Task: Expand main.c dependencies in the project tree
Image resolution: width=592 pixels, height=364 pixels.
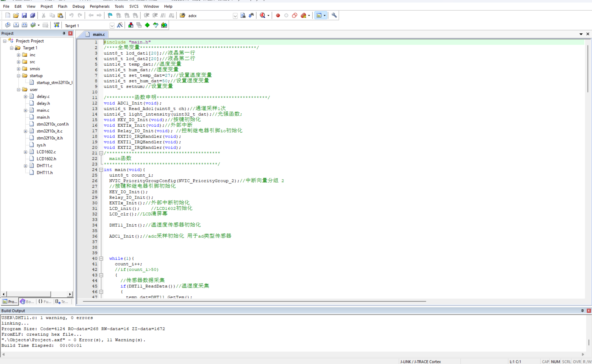Action: pyautogui.click(x=25, y=110)
